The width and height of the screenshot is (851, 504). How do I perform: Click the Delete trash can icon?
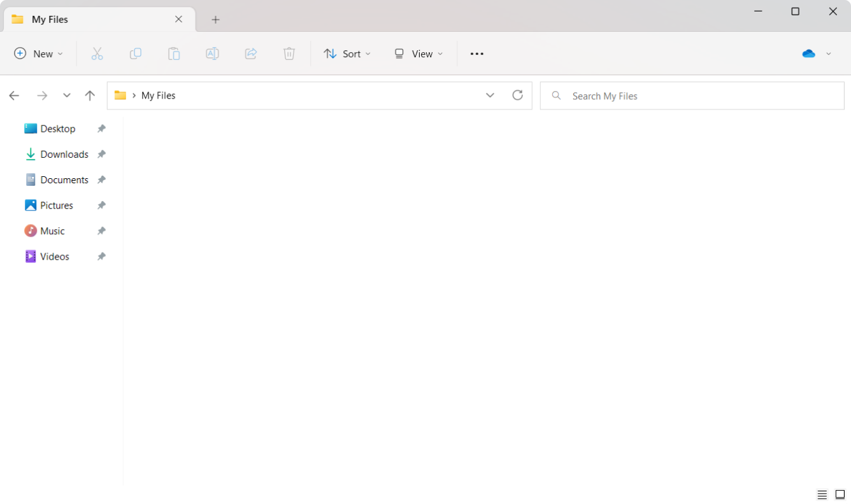click(289, 54)
